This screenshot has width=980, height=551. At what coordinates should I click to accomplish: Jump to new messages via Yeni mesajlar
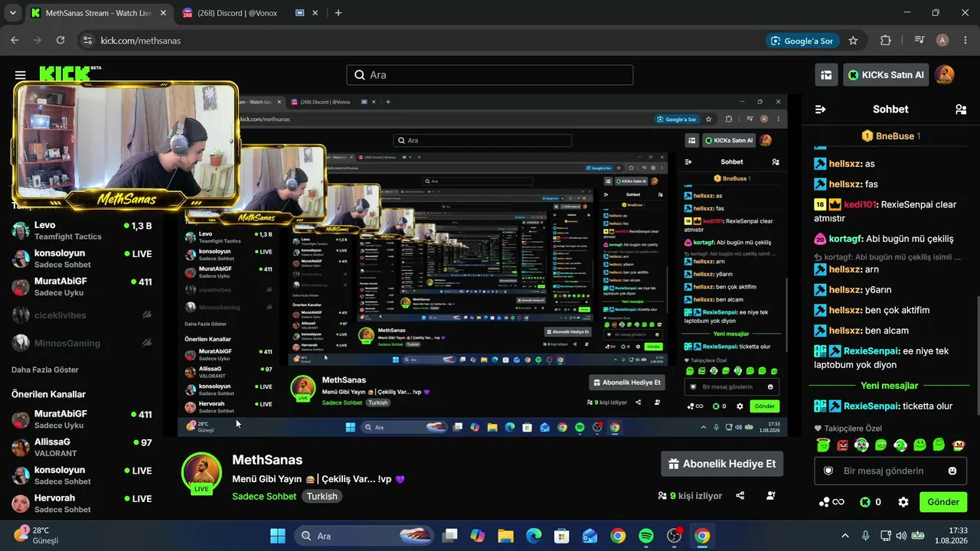(889, 386)
